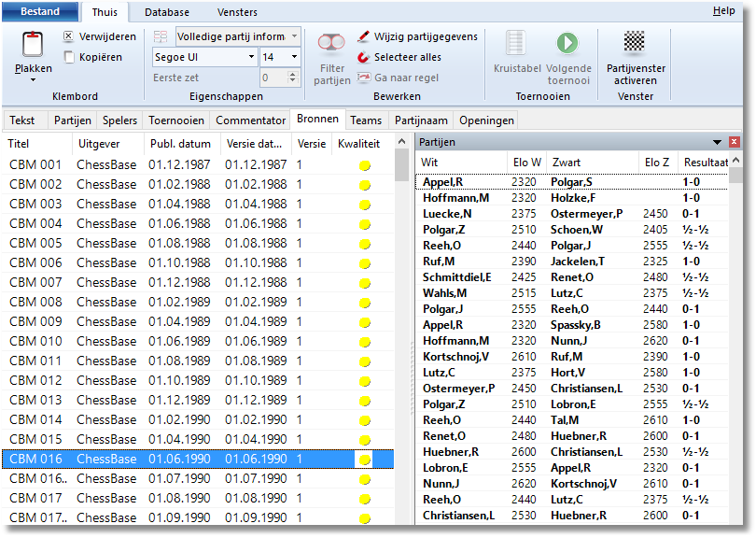Expand the font size 14 dropdown

point(294,57)
